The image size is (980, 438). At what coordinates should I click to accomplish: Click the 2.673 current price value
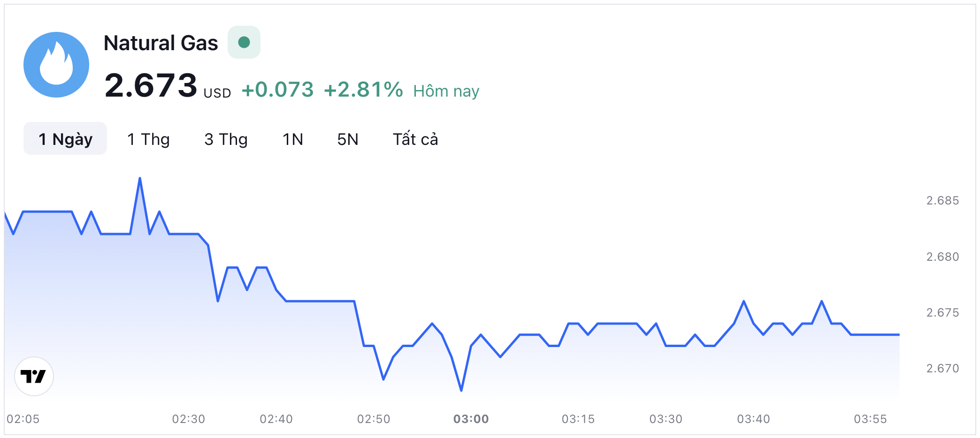coord(151,86)
